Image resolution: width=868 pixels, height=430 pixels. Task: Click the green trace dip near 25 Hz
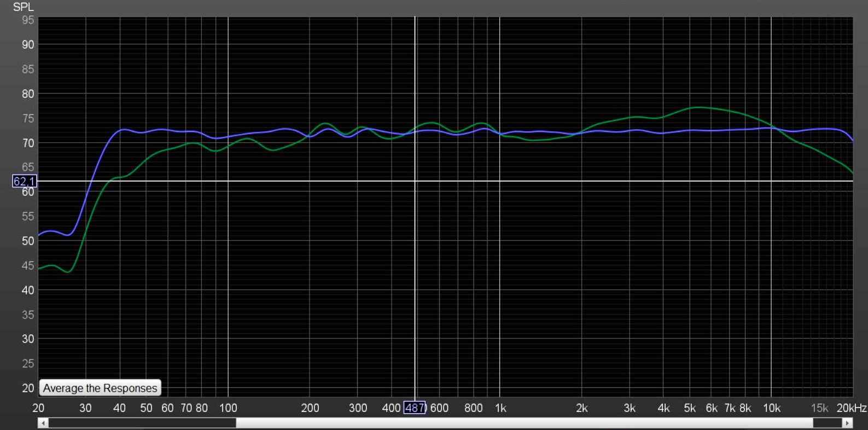[x=68, y=271]
